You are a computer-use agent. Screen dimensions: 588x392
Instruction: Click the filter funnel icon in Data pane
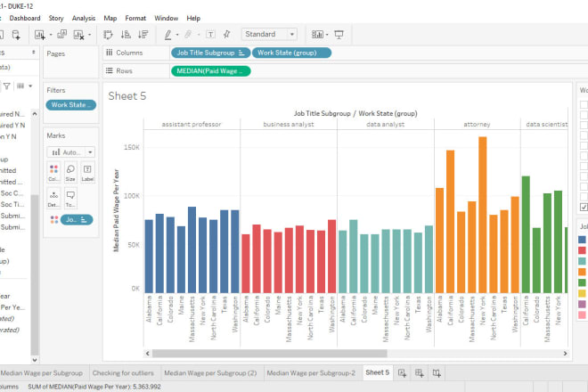(6, 86)
